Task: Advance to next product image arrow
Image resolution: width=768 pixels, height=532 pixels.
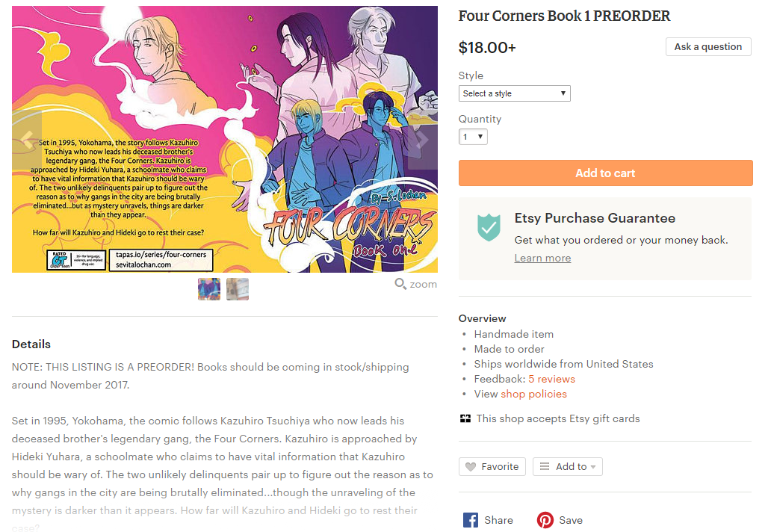Action: tap(422, 140)
